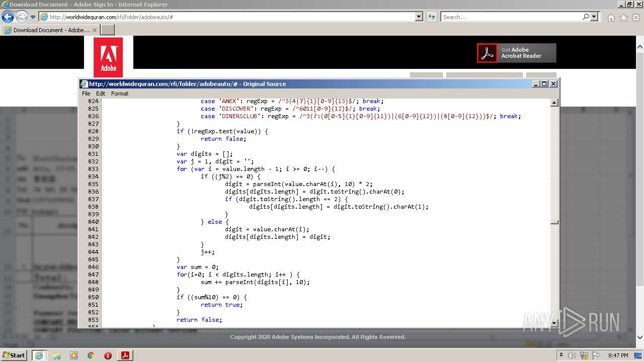Select the Download Document browser tab
Image resolution: width=644 pixels, height=362 pixels.
50,30
